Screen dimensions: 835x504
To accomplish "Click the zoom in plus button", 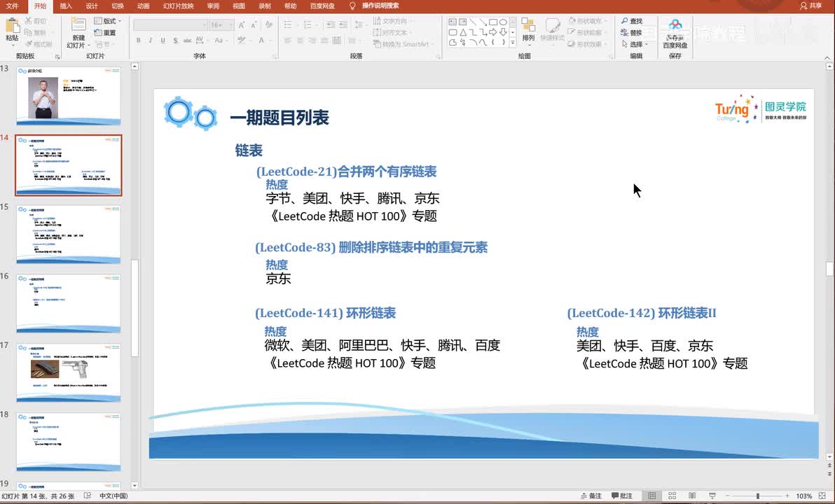I will 787,496.
